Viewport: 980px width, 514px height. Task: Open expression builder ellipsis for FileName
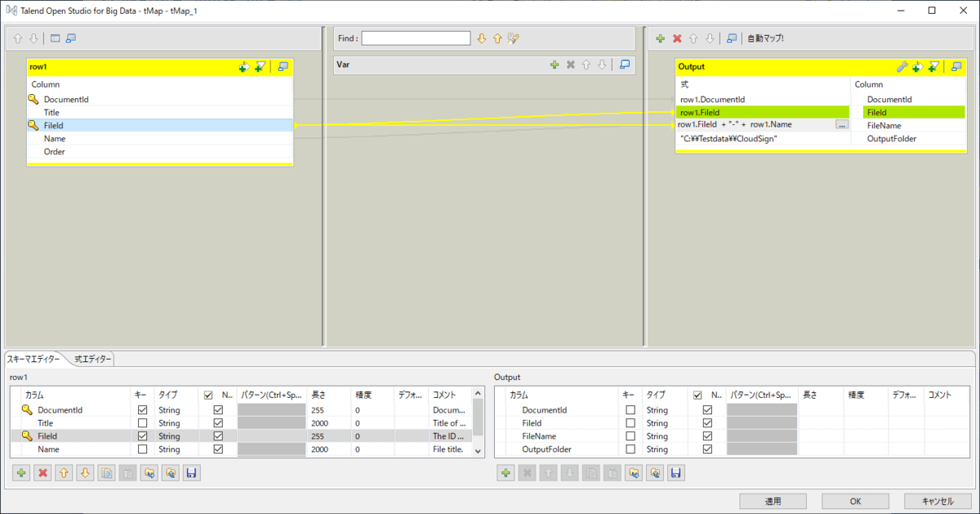point(842,125)
